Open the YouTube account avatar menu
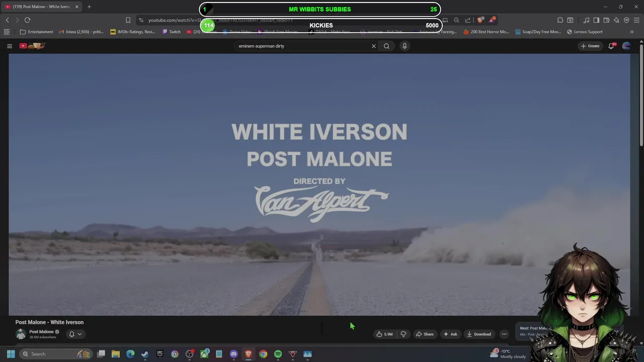The width and height of the screenshot is (644, 362). pyautogui.click(x=626, y=46)
